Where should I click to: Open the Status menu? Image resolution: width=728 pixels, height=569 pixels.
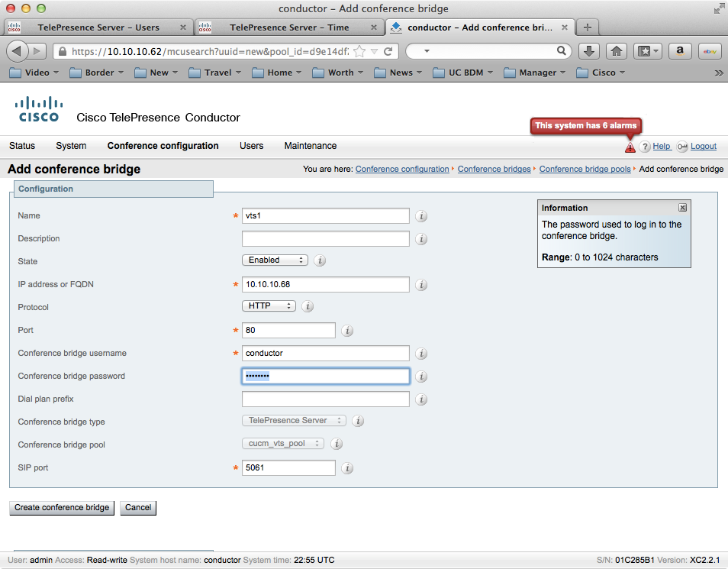tap(22, 146)
